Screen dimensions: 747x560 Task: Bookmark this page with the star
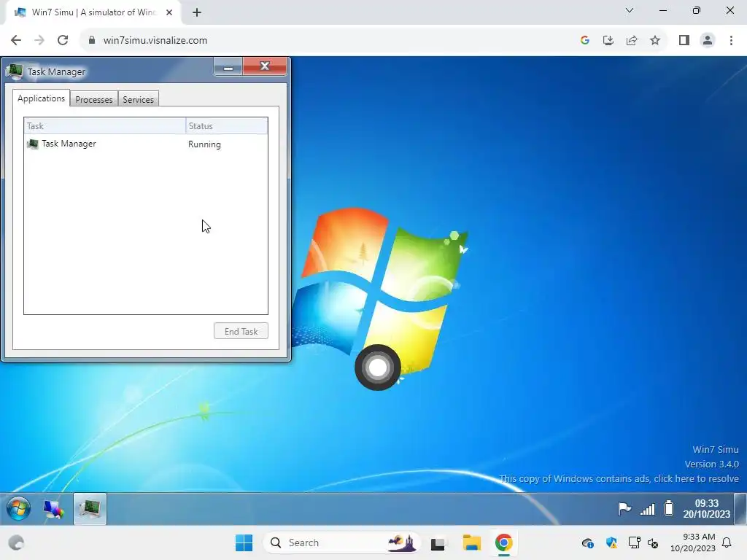click(655, 40)
